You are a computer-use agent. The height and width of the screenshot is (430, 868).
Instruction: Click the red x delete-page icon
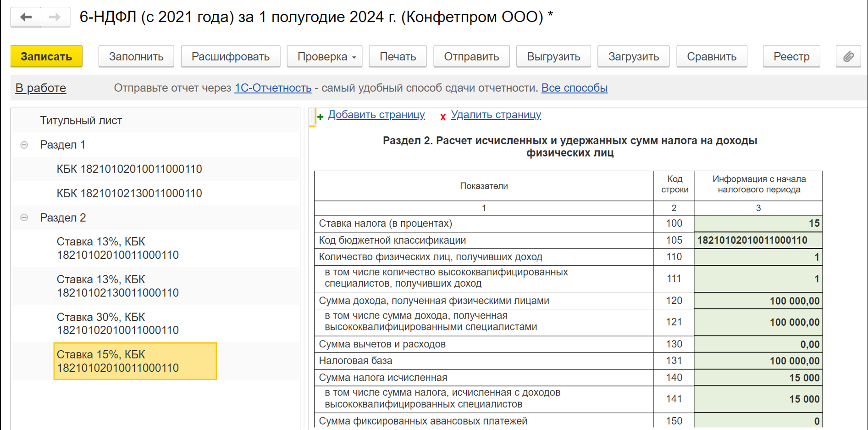coord(443,117)
